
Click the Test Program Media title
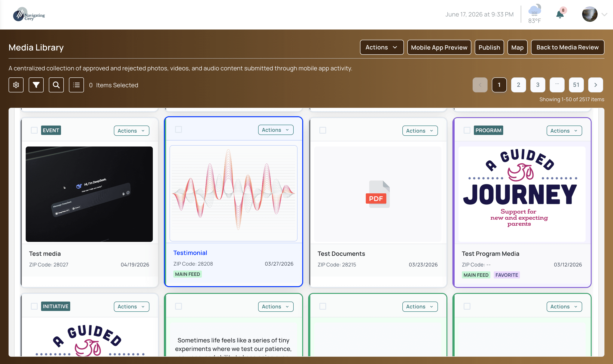click(x=491, y=254)
